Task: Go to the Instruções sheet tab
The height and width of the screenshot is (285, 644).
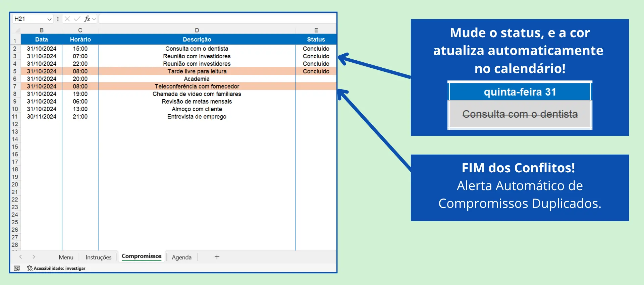Action: [98, 257]
